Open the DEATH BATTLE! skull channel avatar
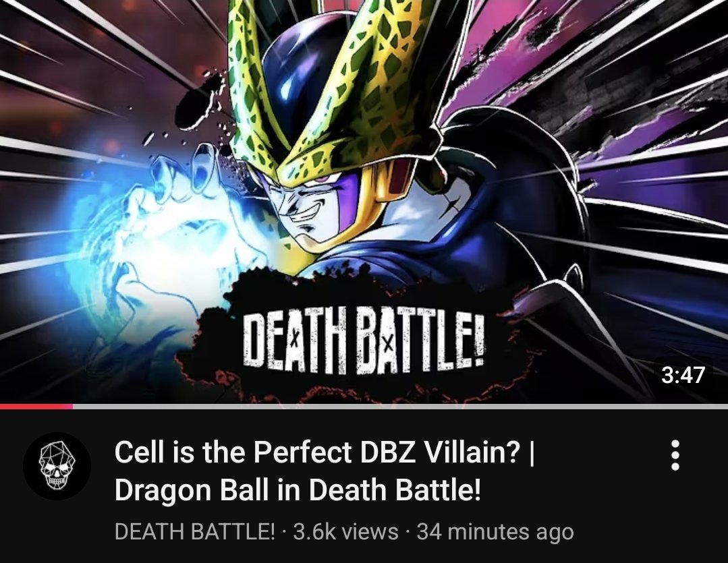The image size is (728, 563). click(x=57, y=466)
